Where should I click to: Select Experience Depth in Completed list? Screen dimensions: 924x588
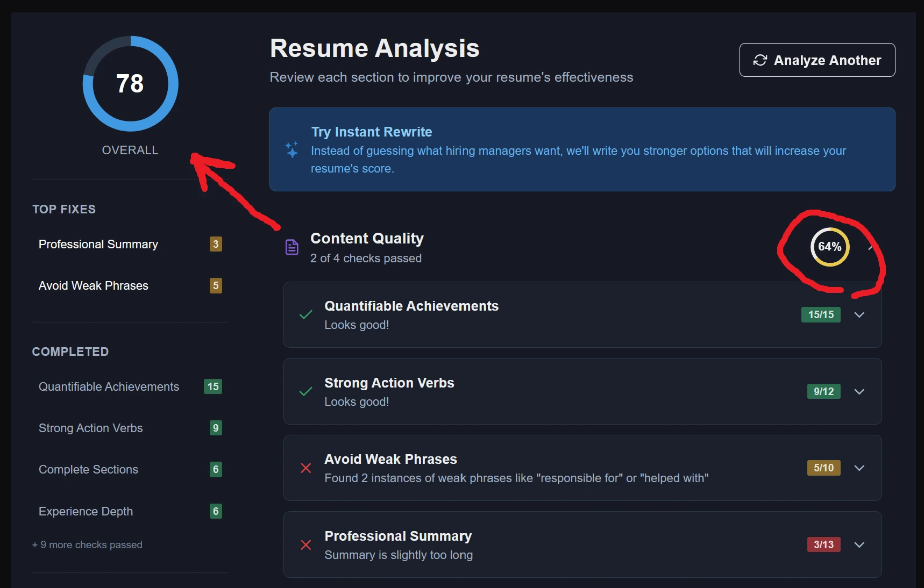point(86,511)
